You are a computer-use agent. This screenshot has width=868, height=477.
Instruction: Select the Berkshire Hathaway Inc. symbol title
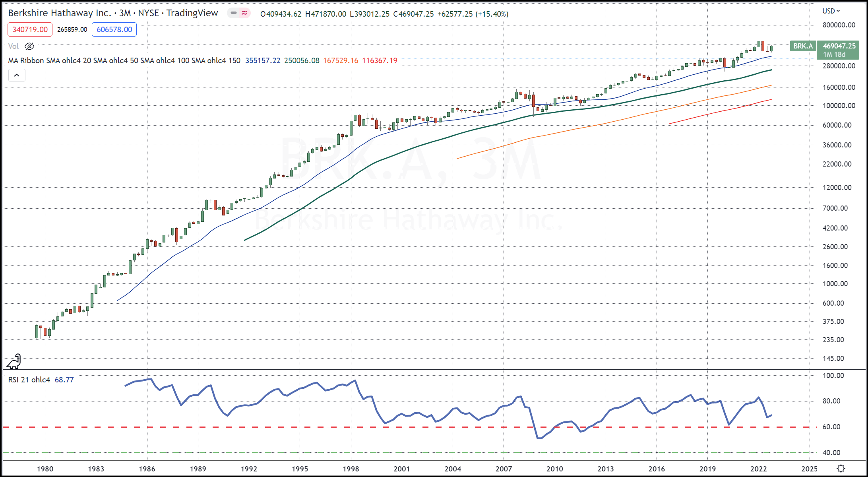pyautogui.click(x=60, y=13)
